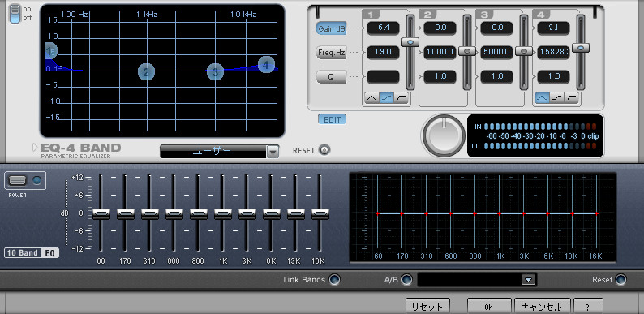The height and width of the screenshot is (314, 644).
Task: Click the 600 Hz fader handle
Action: [x=174, y=213]
